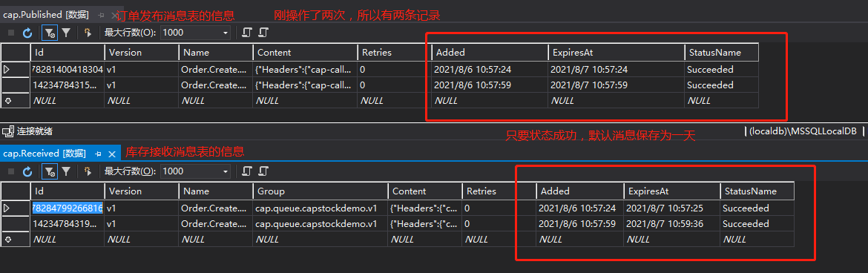Click the Id column header in cap.Published
This screenshot has height=273, width=868.
coord(68,53)
